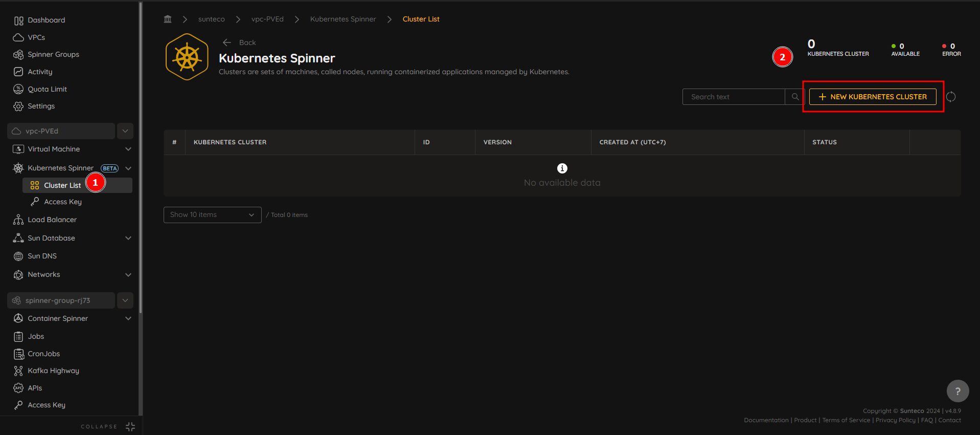This screenshot has width=980, height=435.
Task: Click the New Kubernetes Cluster button
Action: (873, 97)
